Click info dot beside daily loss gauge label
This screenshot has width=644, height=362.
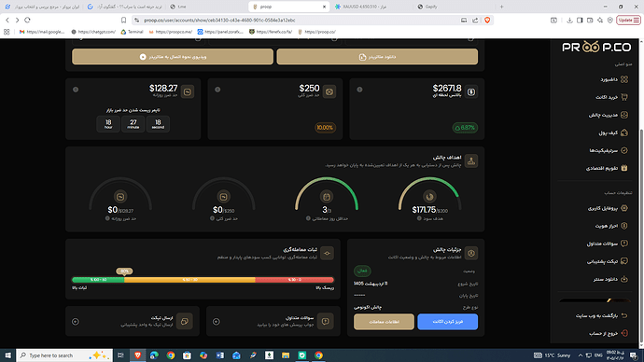pyautogui.click(x=107, y=218)
